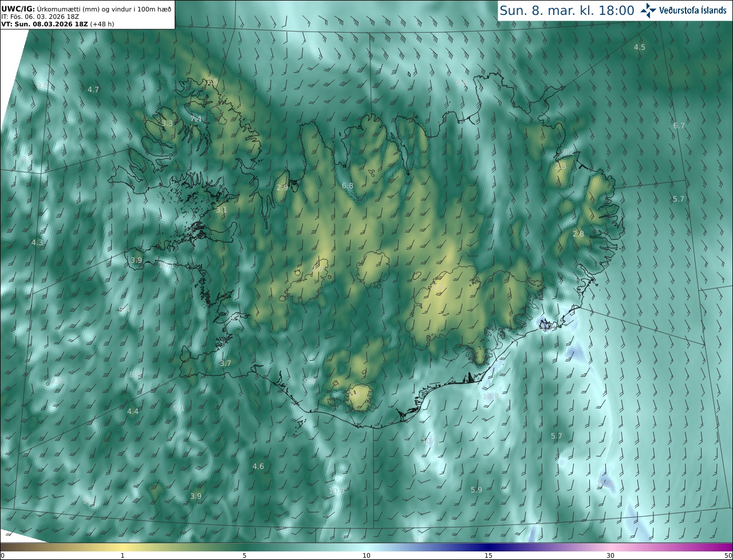Click the 1 tick label on the colorbar
The width and height of the screenshot is (733, 560).
[123, 555]
